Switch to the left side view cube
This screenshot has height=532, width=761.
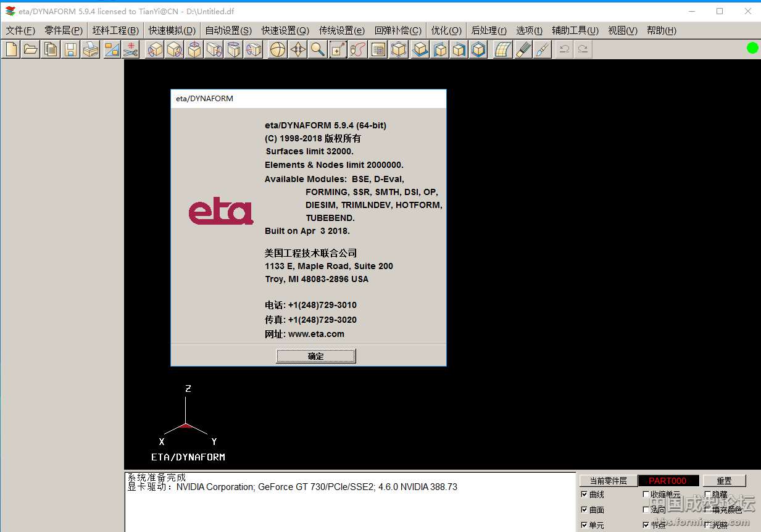pos(440,49)
